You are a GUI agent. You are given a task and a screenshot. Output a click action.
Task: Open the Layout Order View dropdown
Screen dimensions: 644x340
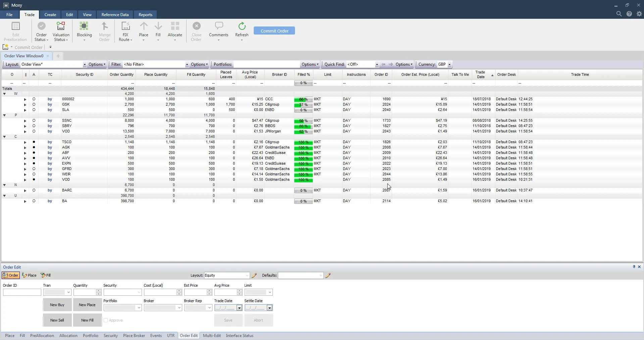click(x=85, y=64)
